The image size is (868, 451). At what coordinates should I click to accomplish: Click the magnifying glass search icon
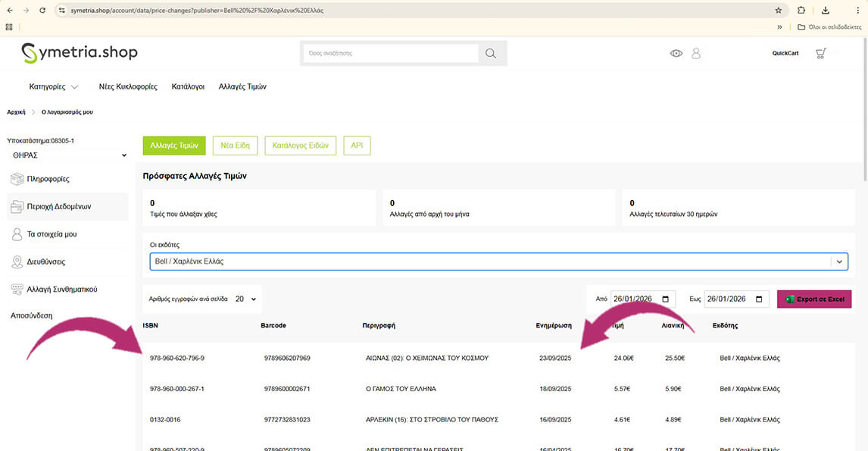(491, 53)
